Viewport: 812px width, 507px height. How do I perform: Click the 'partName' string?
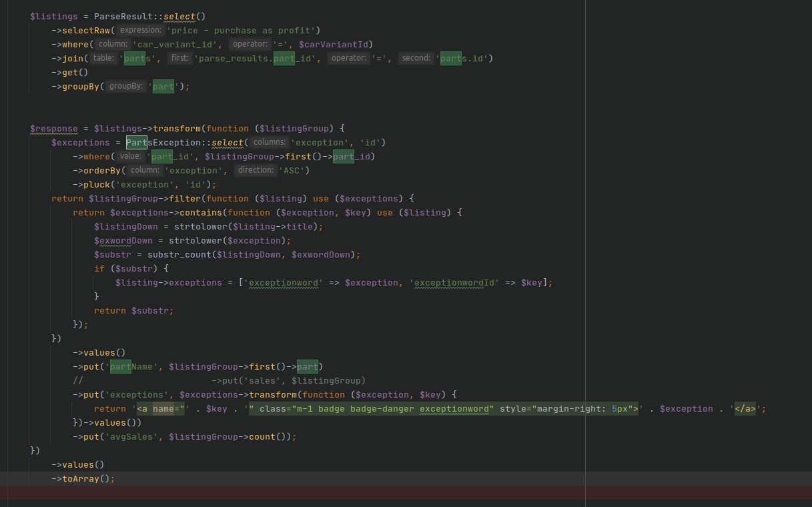131,366
